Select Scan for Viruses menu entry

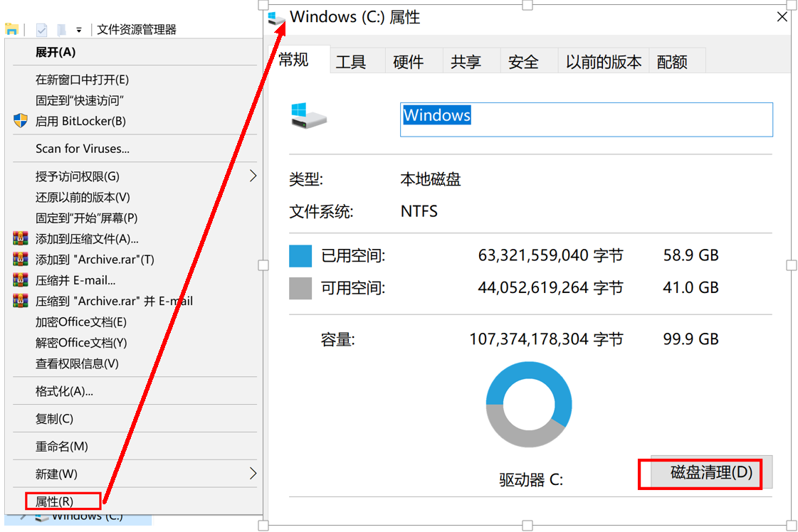(x=83, y=149)
